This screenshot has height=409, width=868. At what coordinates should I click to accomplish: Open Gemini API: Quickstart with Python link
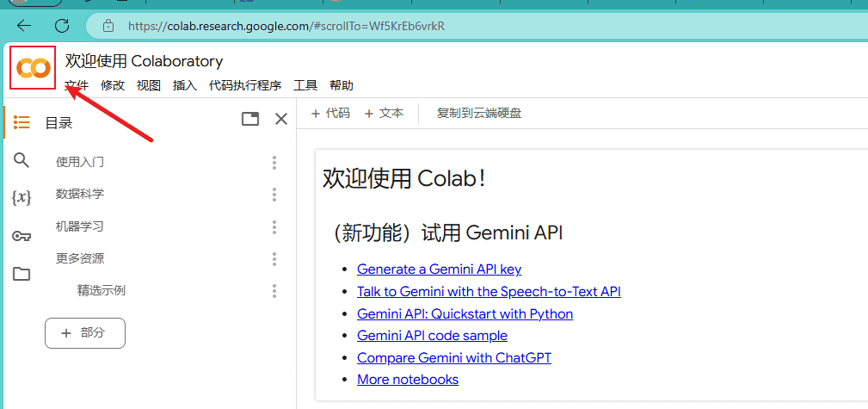pyautogui.click(x=465, y=313)
